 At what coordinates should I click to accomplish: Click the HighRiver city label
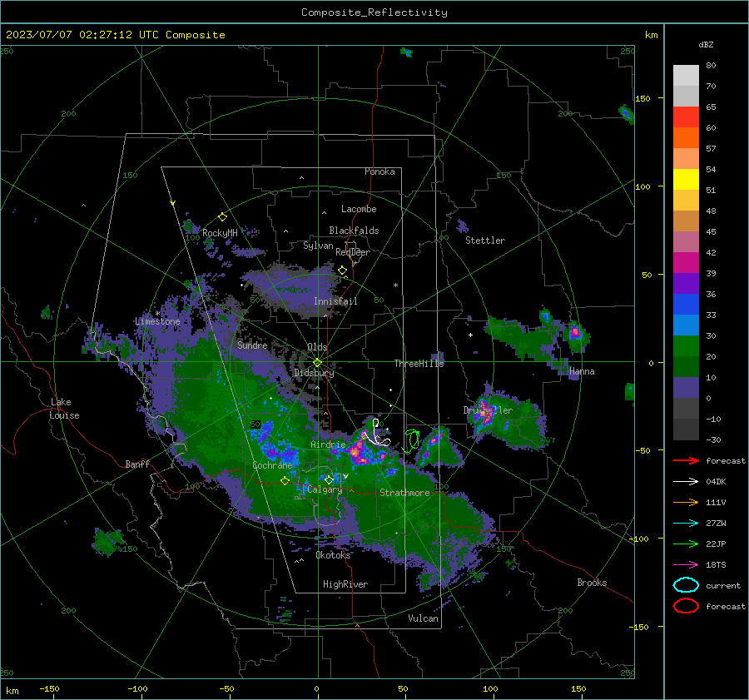click(x=345, y=584)
